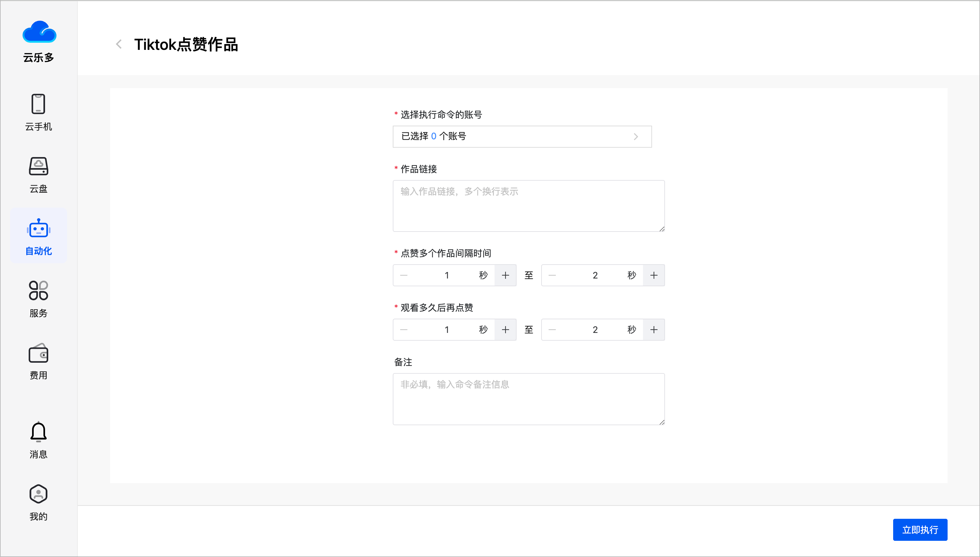The height and width of the screenshot is (557, 980).
Task: Open the account selector 已选择 0 个账号
Action: (522, 137)
